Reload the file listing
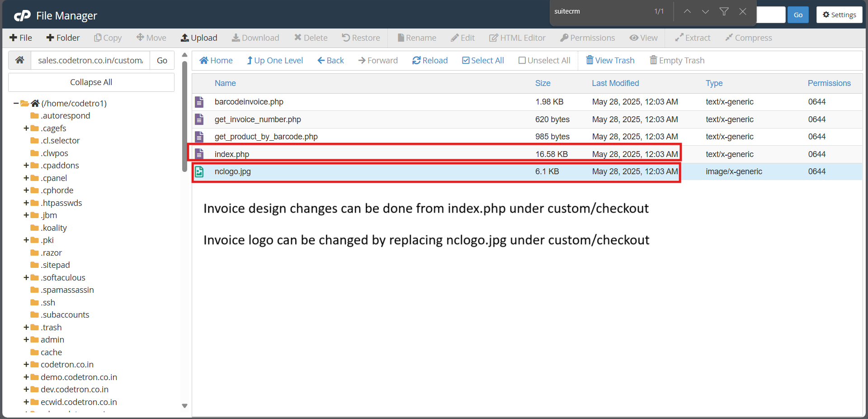The width and height of the screenshot is (868, 419). [430, 61]
